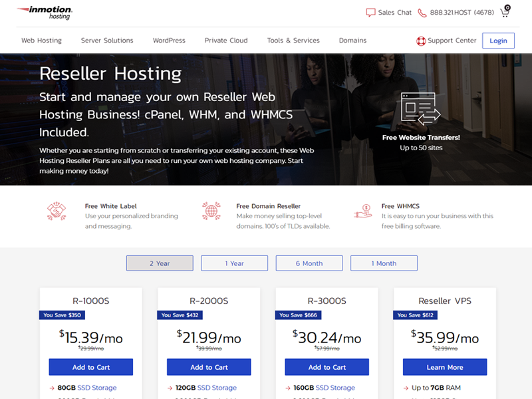Click the R-1000S plan title
532x399 pixels.
91,301
